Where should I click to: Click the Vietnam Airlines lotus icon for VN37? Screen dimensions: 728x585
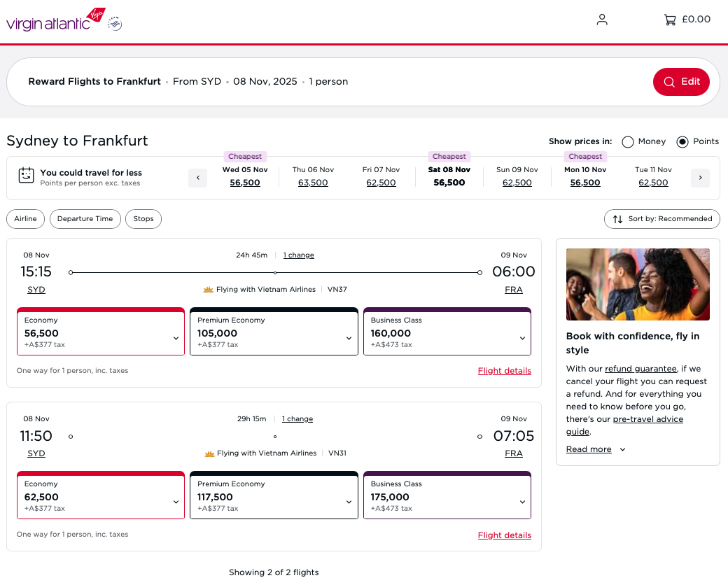[x=208, y=289]
